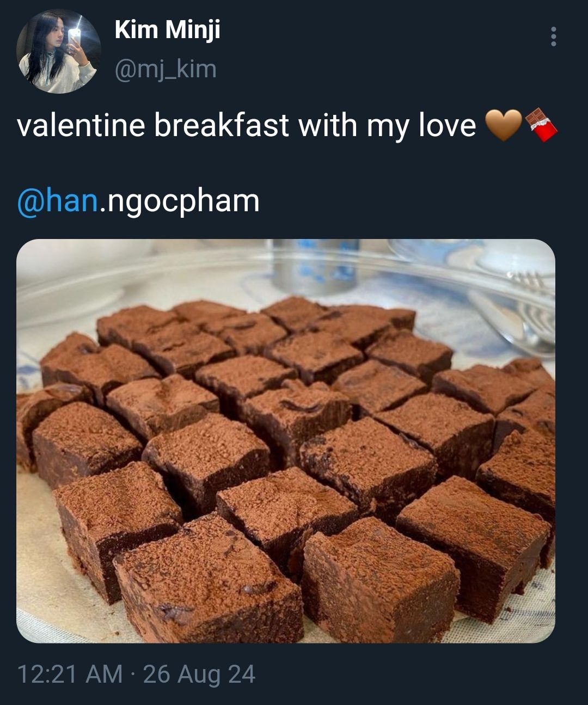The image size is (588, 705).
Task: Click the "@" symbol of the han mention
Action: pyautogui.click(x=30, y=201)
